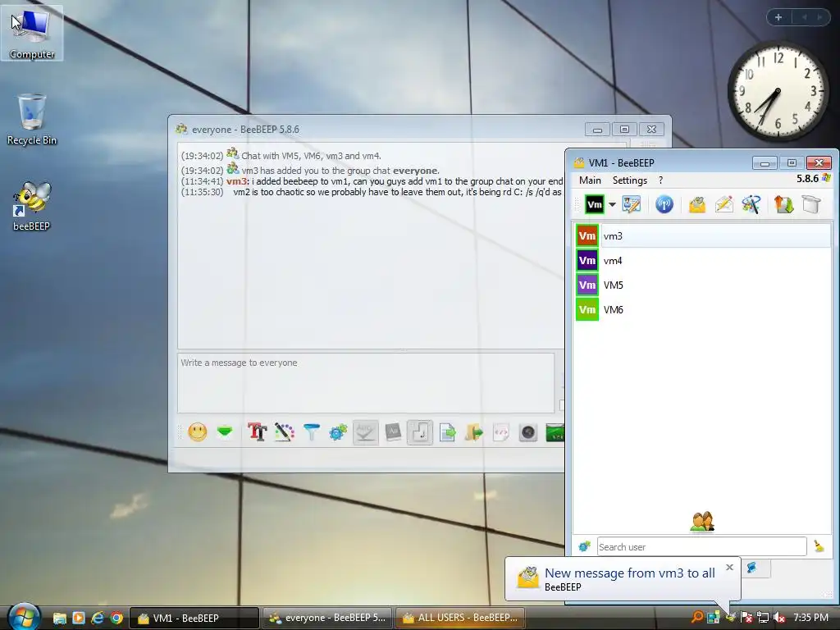840x630 pixels.
Task: Click the grey trash bin toolbar icon
Action: 811,204
